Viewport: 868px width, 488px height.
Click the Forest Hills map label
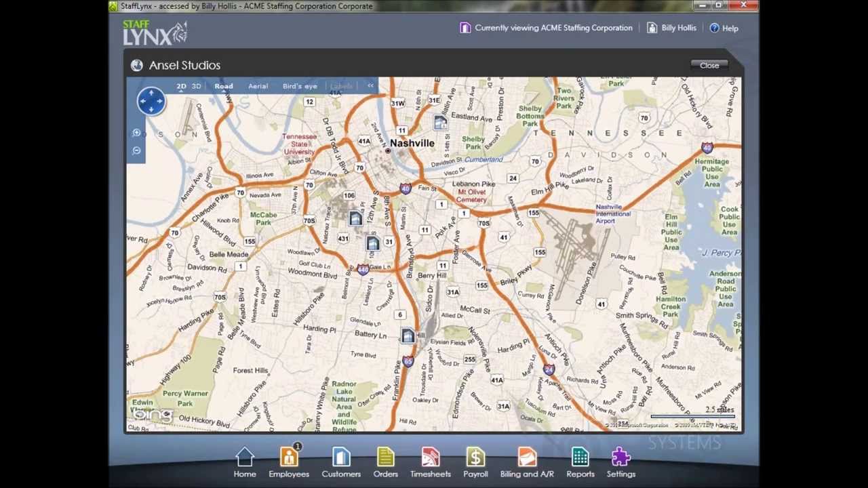pyautogui.click(x=250, y=370)
